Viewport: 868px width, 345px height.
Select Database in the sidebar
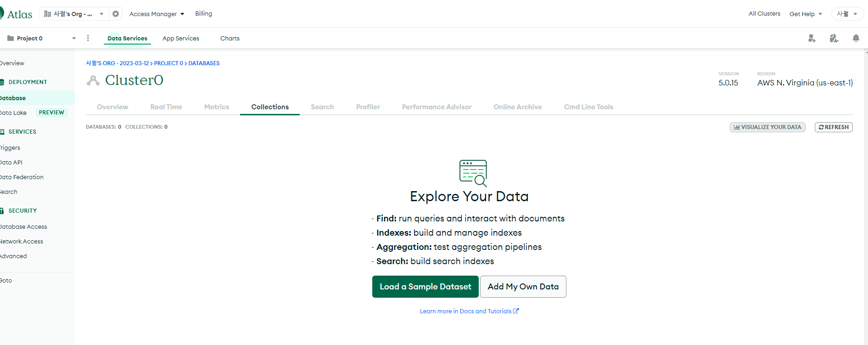click(x=37, y=98)
